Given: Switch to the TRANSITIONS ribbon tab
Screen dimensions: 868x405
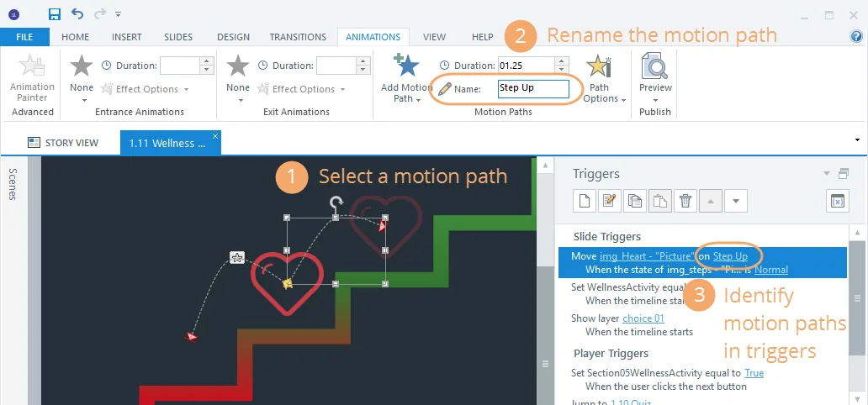Looking at the screenshot, I should tap(298, 37).
